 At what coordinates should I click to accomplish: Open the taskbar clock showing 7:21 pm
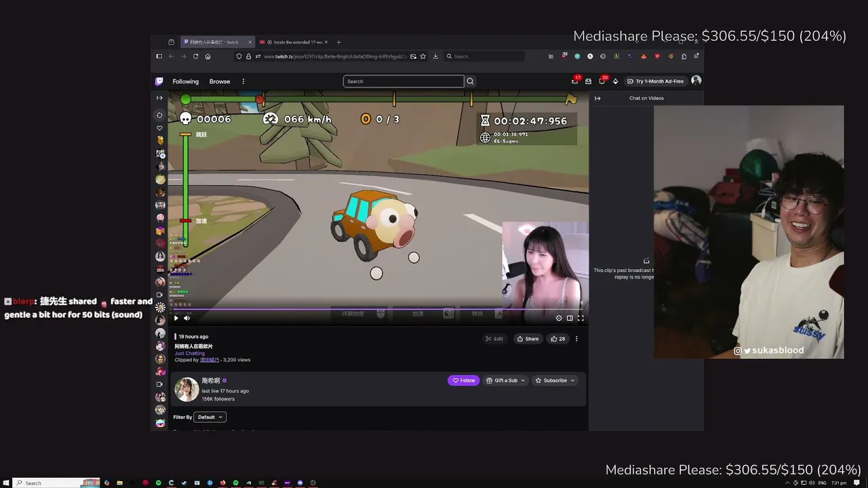(x=838, y=483)
